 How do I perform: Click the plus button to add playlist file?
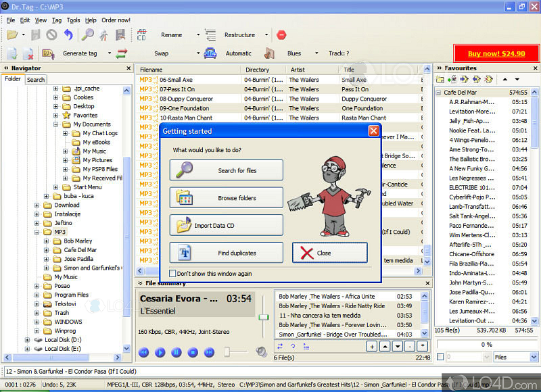tap(371, 347)
